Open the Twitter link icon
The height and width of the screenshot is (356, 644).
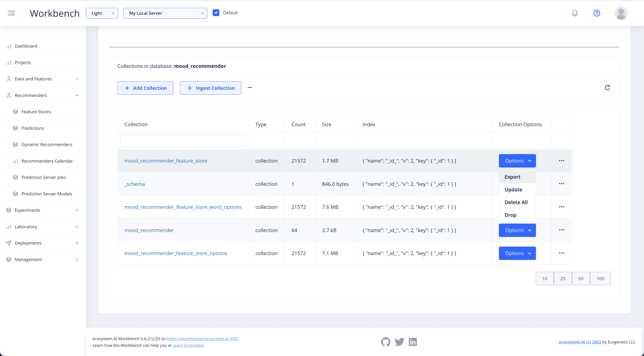coord(399,342)
